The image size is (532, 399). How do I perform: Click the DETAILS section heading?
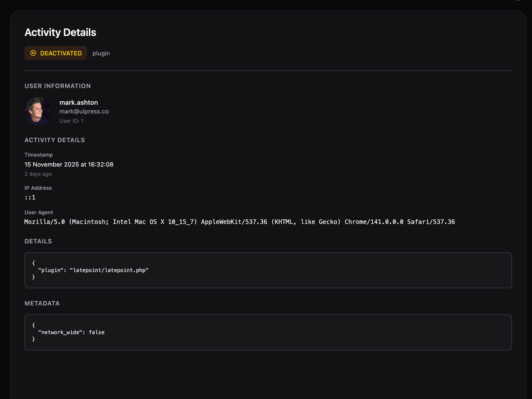tap(38, 241)
